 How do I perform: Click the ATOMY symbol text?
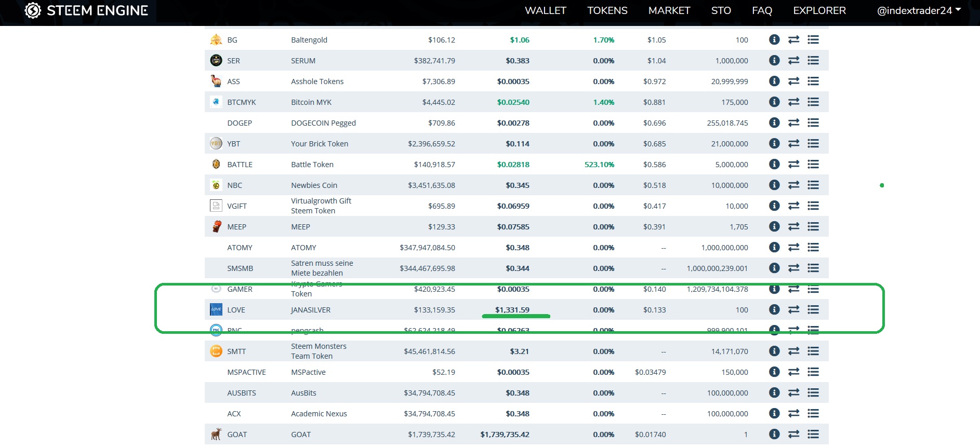[x=240, y=248]
